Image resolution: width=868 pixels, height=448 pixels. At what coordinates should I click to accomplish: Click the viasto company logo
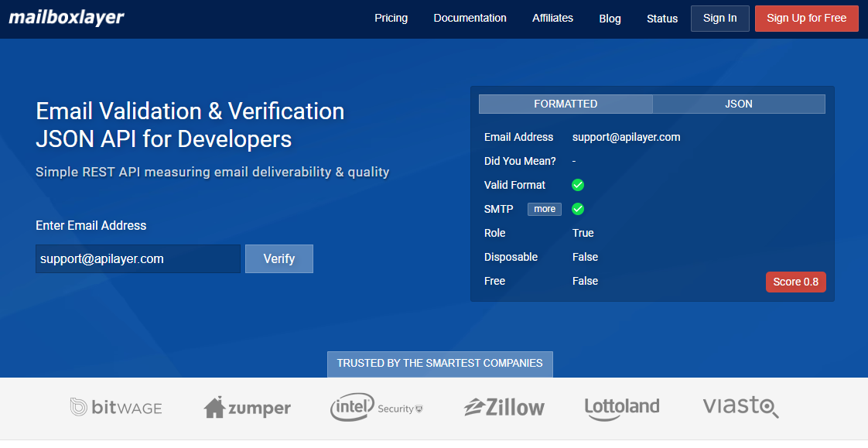coord(740,406)
